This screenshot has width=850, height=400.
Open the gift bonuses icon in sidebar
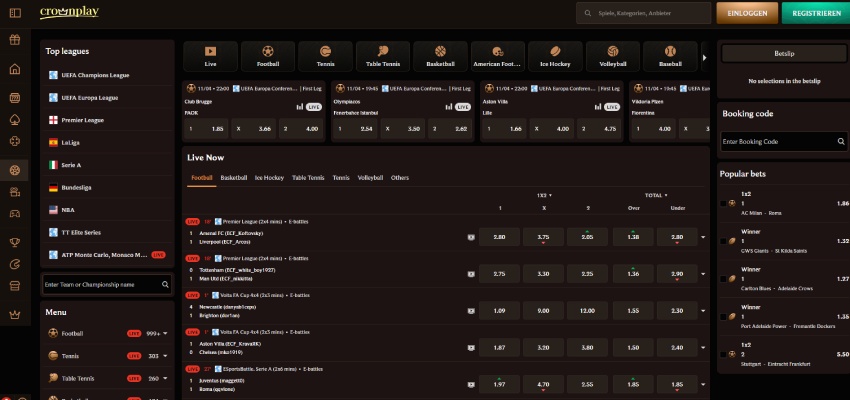(15, 40)
